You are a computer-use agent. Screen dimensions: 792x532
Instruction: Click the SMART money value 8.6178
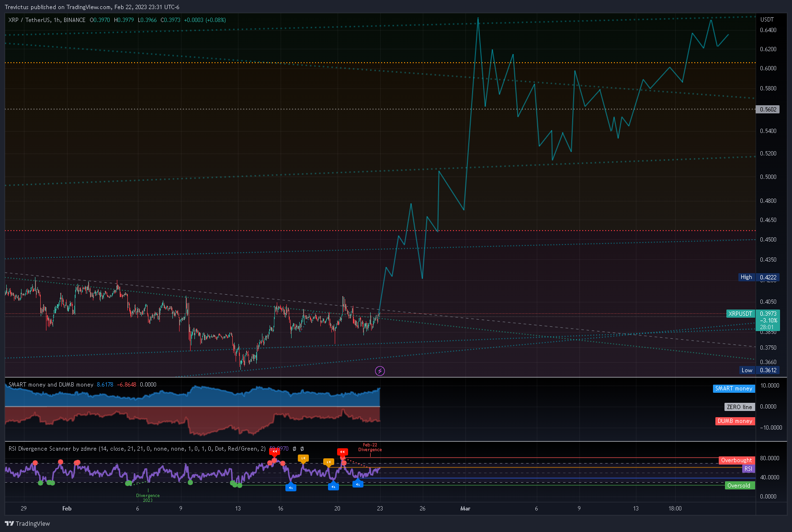pos(105,385)
